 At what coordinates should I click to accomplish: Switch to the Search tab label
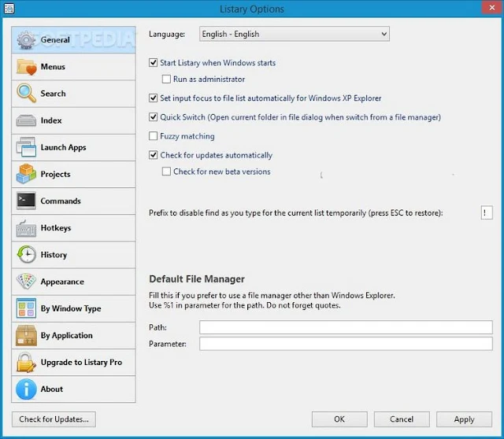(x=53, y=94)
